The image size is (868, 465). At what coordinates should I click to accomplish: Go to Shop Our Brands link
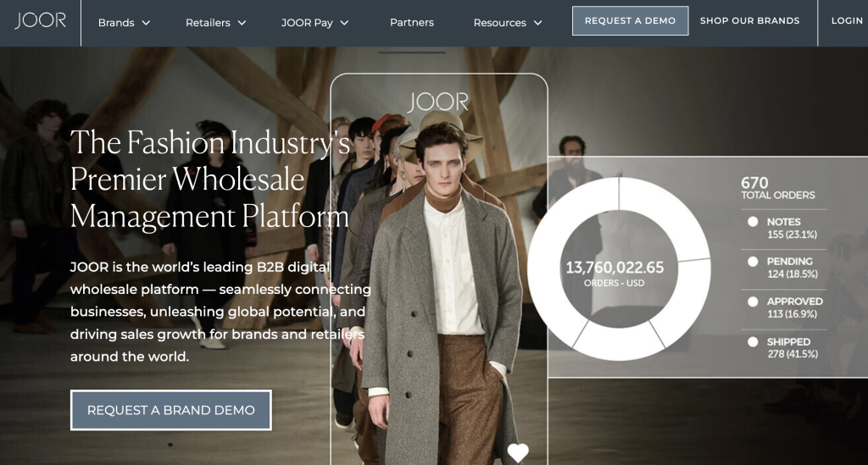coord(749,21)
